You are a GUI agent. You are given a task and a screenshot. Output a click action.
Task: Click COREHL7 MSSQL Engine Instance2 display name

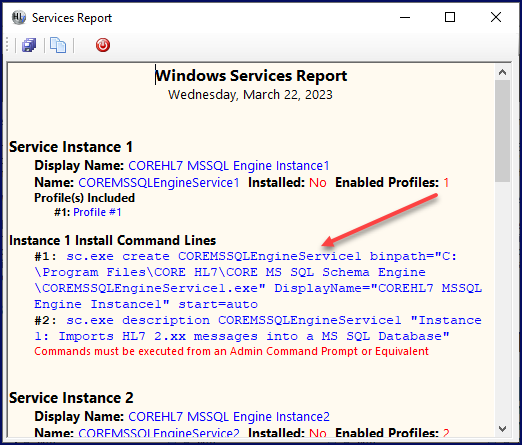click(229, 417)
